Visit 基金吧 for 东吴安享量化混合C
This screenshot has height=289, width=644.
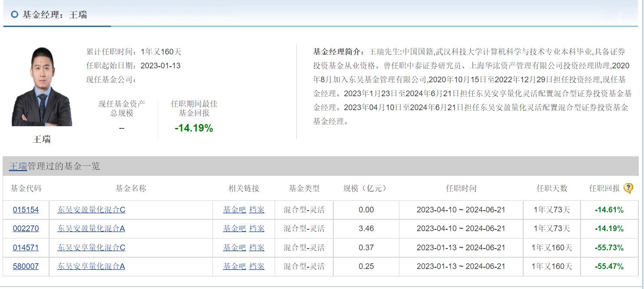[x=234, y=248]
